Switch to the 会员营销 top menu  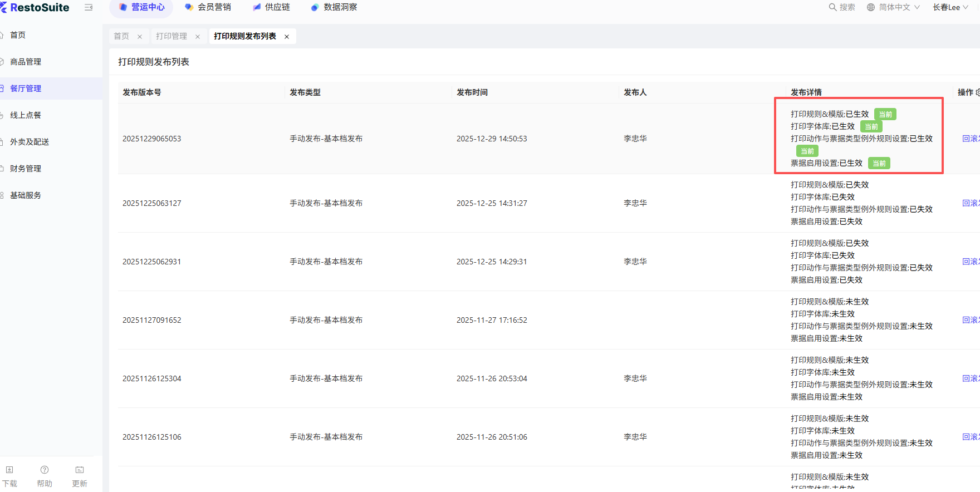point(208,7)
